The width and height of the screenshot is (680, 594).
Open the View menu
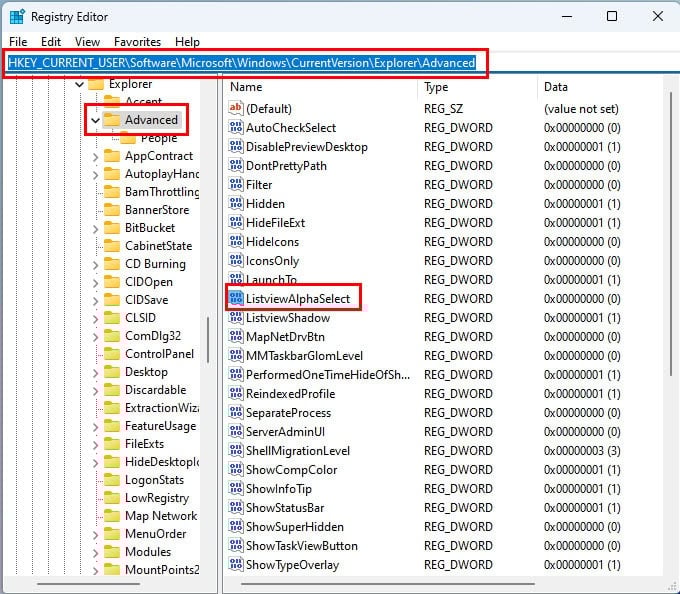click(87, 42)
